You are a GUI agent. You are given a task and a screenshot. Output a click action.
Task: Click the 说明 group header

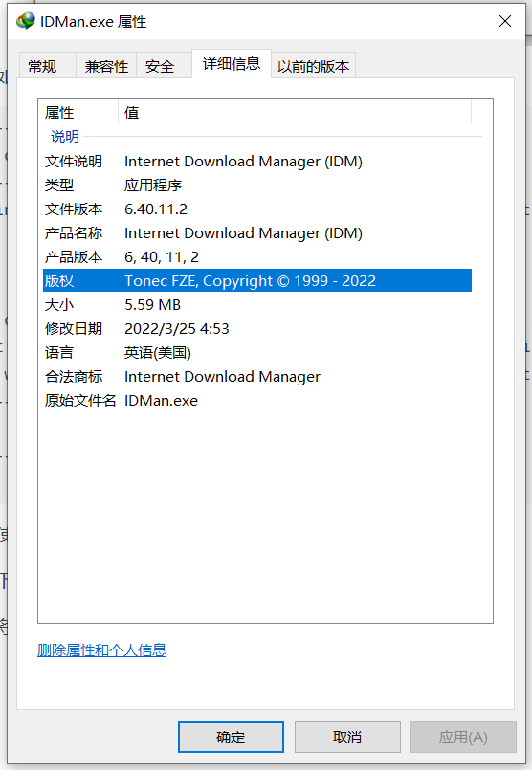pyautogui.click(x=65, y=136)
